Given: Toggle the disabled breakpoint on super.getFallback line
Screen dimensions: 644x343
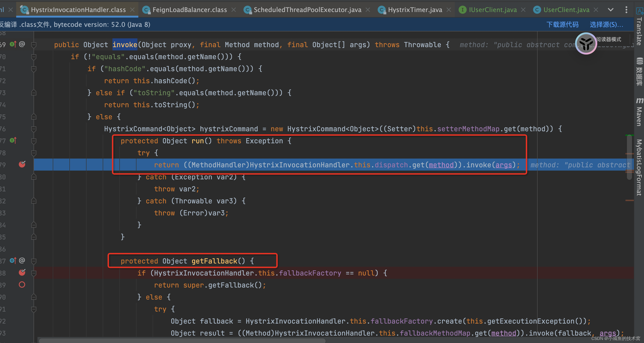Looking at the screenshot, I should tap(22, 285).
